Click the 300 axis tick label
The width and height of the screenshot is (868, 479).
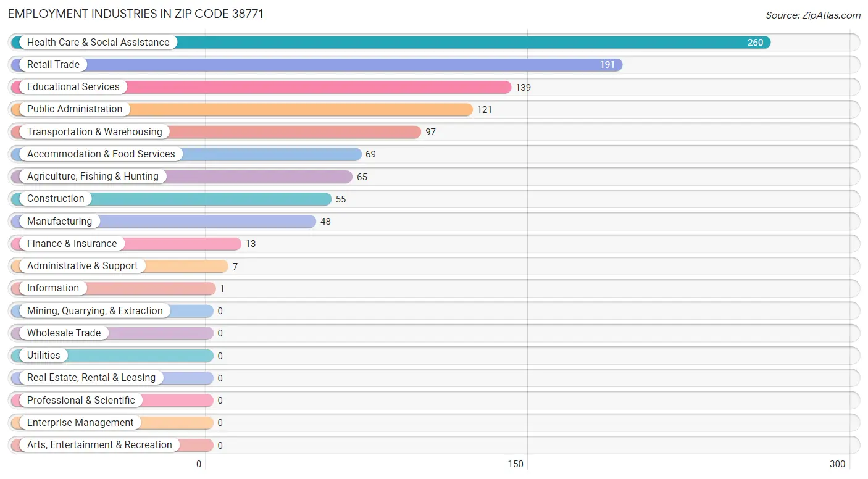[x=837, y=464]
